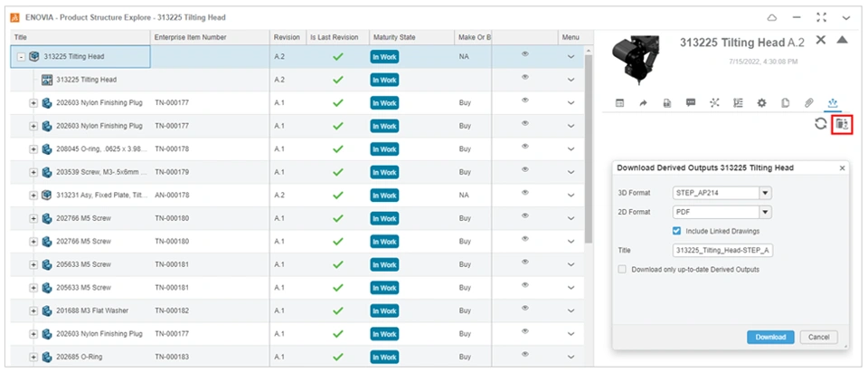Click the Enterprise Item Number column header

tap(190, 37)
